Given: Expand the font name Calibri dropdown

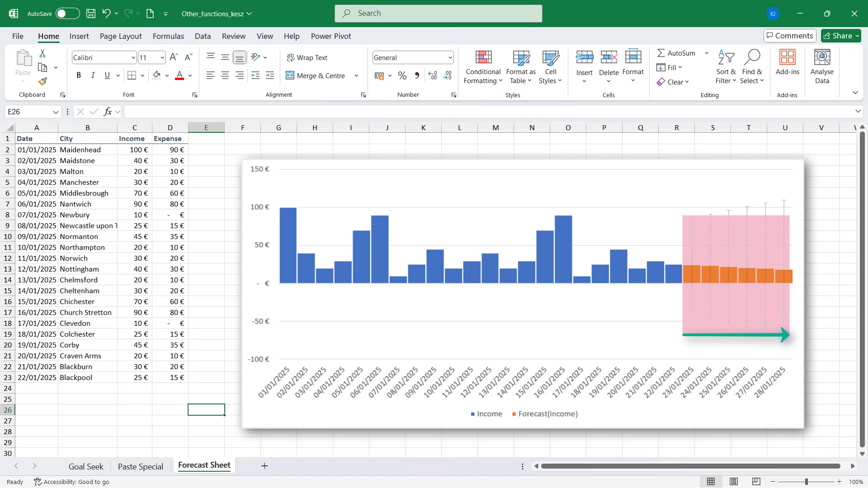Looking at the screenshot, I should coord(133,57).
